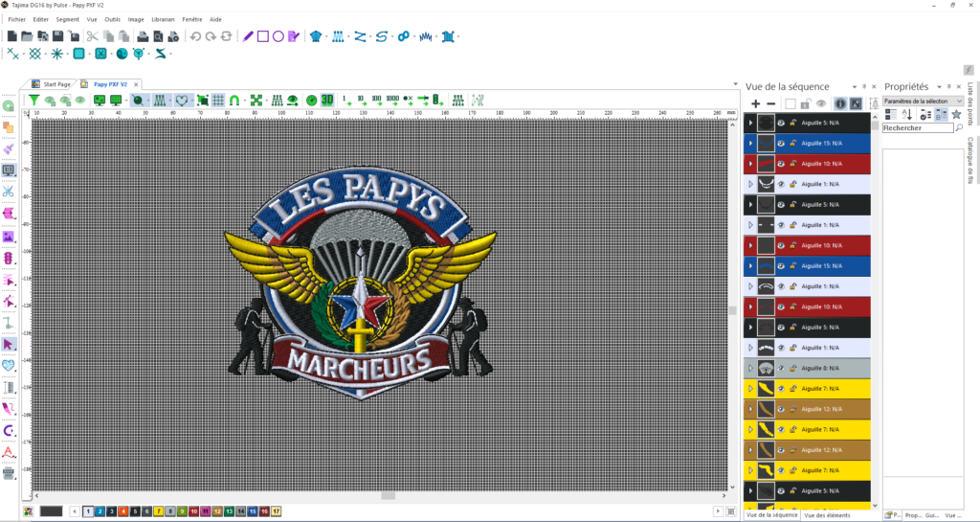
Task: Expand the first Aiguille 1 row
Action: (x=750, y=185)
